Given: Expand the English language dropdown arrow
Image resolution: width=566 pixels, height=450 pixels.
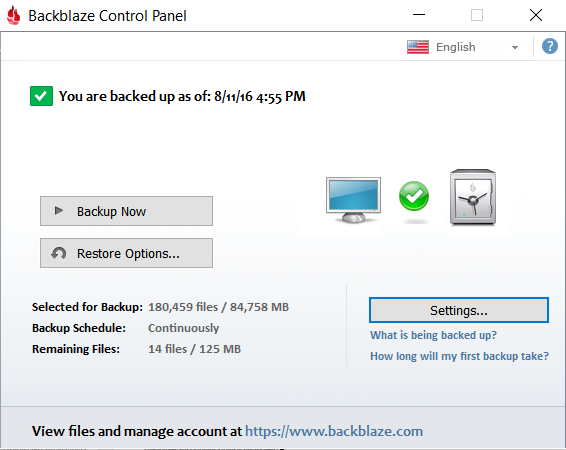Looking at the screenshot, I should tap(515, 47).
